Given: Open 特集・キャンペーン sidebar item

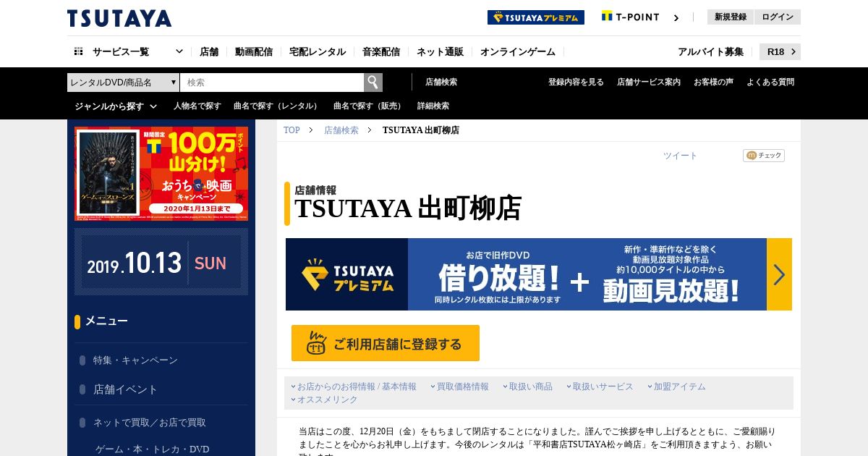Looking at the screenshot, I should click(x=135, y=360).
